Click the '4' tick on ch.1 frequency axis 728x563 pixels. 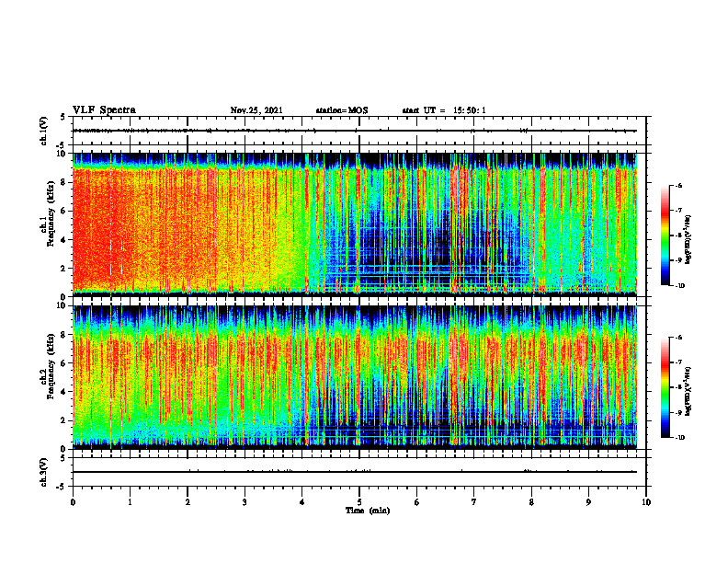pyautogui.click(x=64, y=240)
